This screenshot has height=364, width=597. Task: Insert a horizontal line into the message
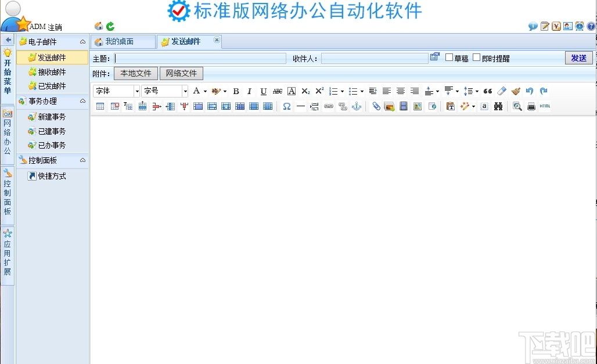pyautogui.click(x=300, y=106)
